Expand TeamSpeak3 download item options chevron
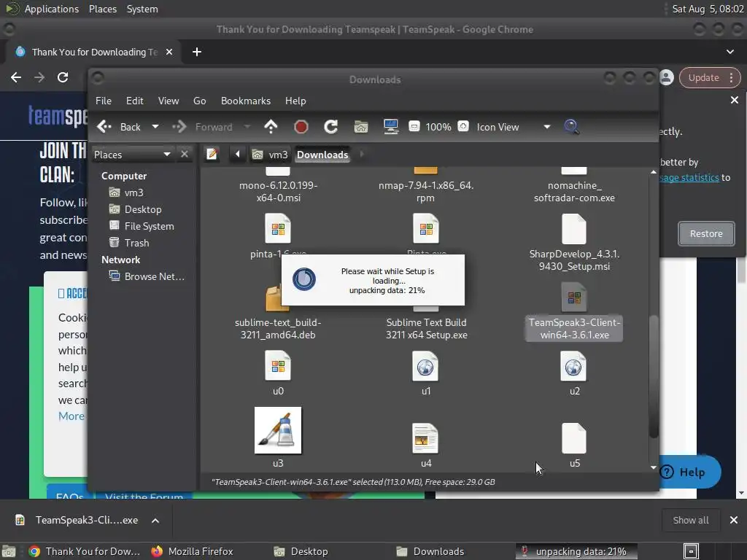 [155, 521]
